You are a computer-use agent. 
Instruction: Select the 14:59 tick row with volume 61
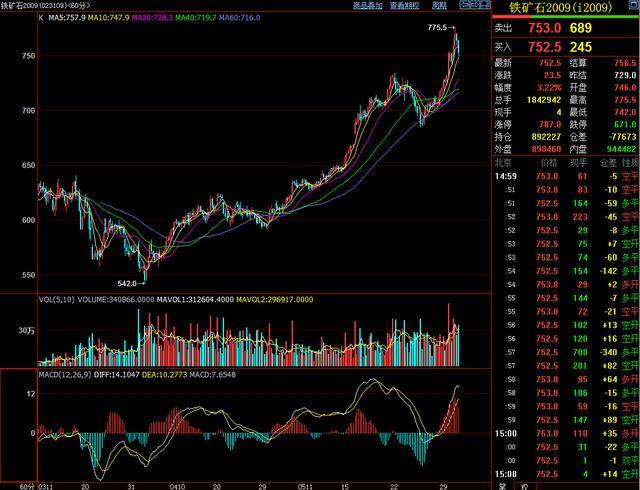(566, 176)
